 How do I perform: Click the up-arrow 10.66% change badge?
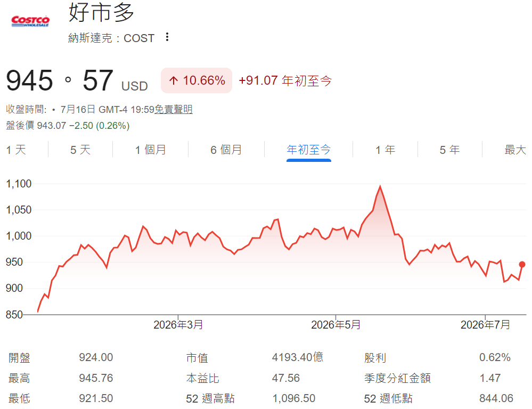pyautogui.click(x=197, y=80)
